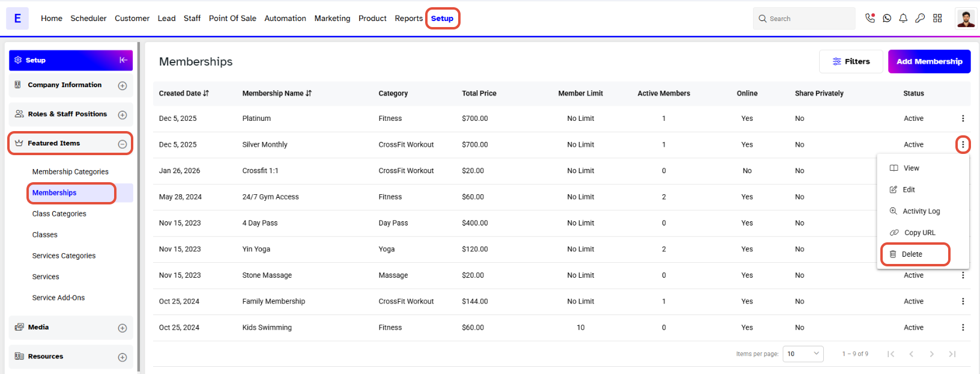Open Automation in top navigation
The height and width of the screenshot is (374, 980).
click(285, 19)
